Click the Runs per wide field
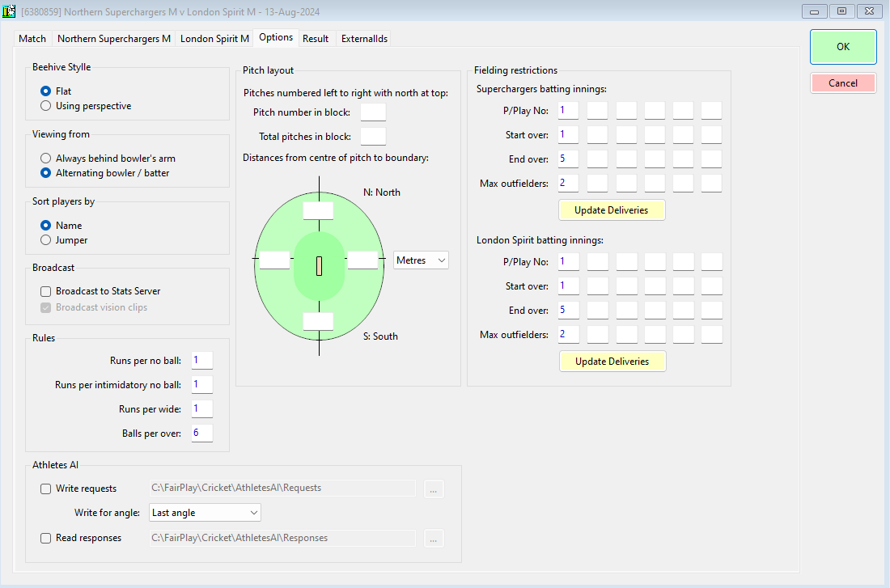Image resolution: width=890 pixels, height=588 pixels. (x=202, y=408)
